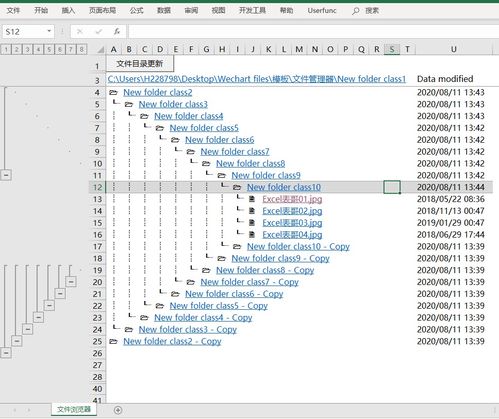Click the confirm checkmark icon in formula bar
The height and width of the screenshot is (419, 499).
click(x=98, y=32)
